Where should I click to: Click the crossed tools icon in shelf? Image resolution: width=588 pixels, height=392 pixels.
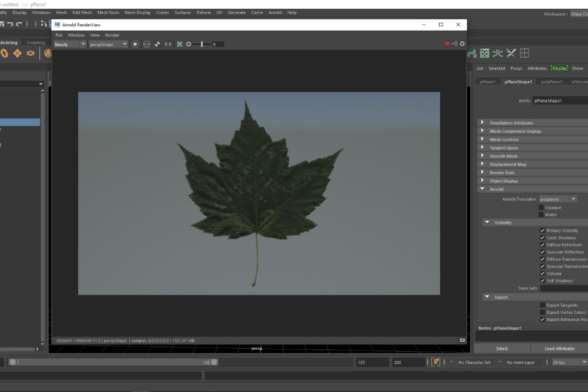pos(511,53)
